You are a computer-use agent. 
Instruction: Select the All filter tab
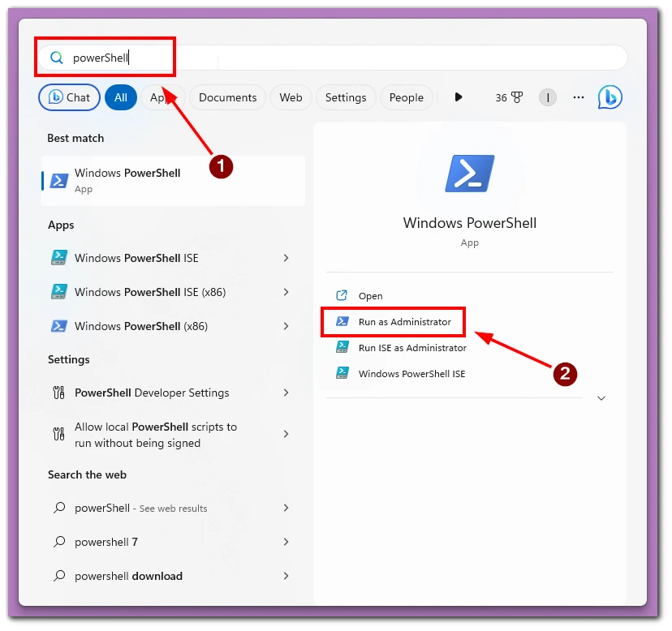[121, 97]
